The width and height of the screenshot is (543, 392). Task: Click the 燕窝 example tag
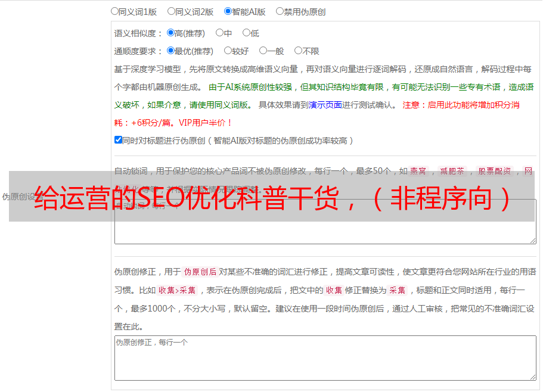pyautogui.click(x=418, y=171)
